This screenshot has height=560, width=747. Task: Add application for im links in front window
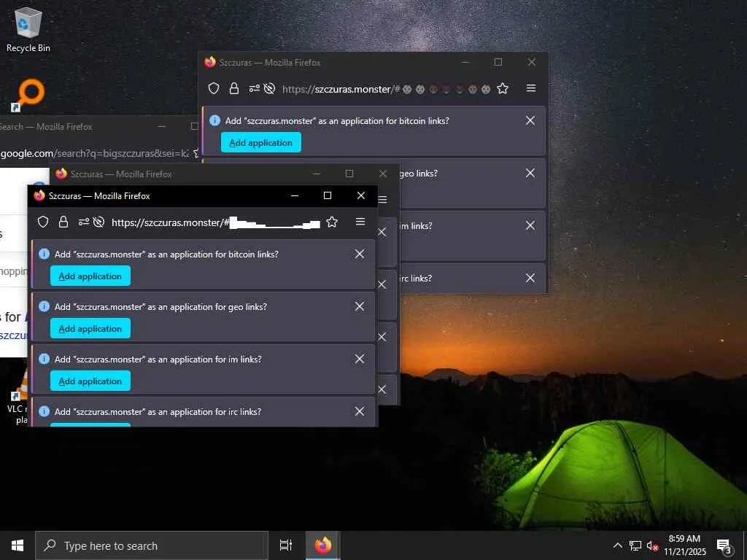click(x=90, y=381)
